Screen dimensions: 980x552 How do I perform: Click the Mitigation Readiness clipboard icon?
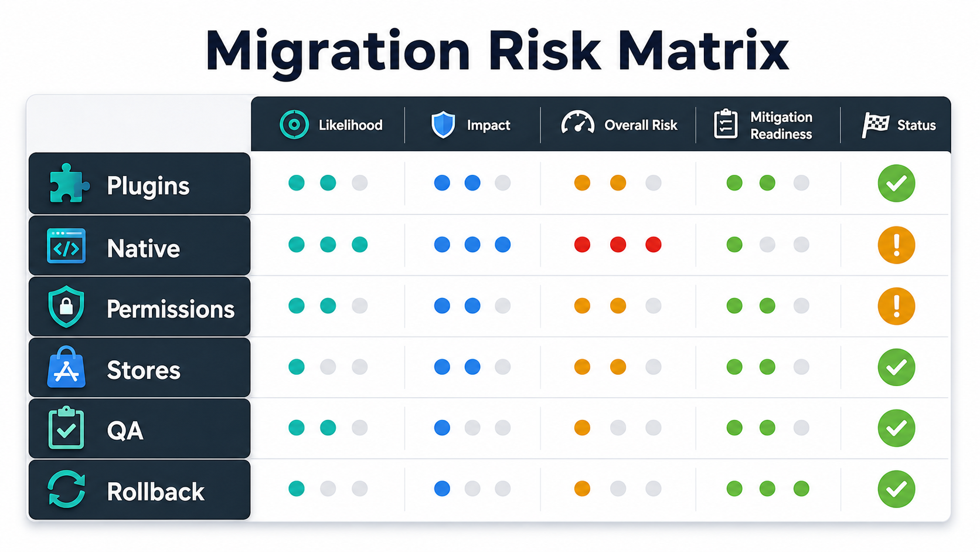point(726,124)
